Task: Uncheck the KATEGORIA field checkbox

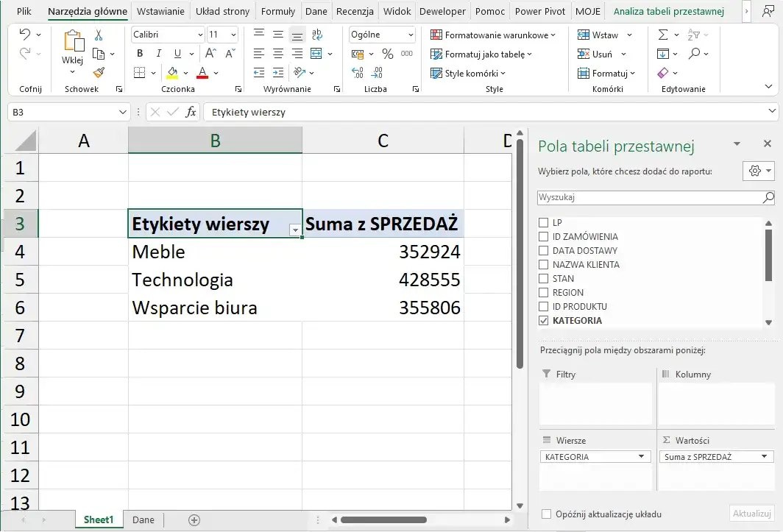Action: [544, 320]
